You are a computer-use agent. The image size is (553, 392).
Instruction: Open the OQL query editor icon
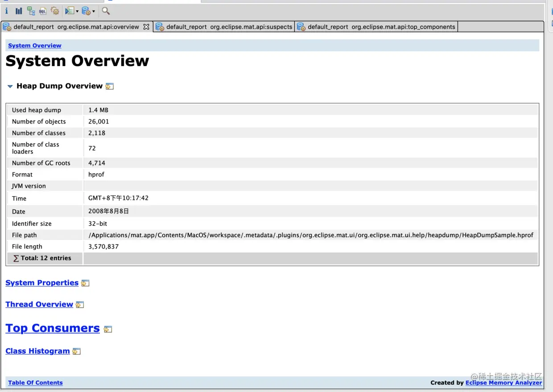(43, 11)
